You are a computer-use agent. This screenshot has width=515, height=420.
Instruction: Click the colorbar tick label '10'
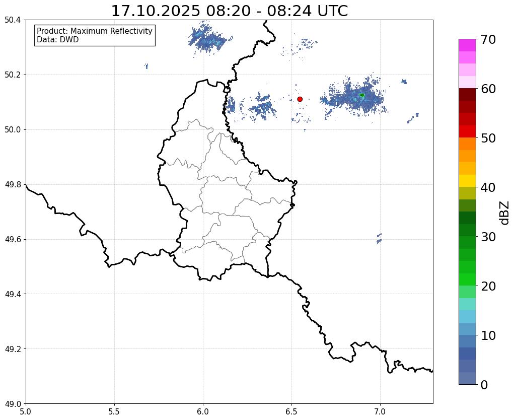pyautogui.click(x=488, y=335)
